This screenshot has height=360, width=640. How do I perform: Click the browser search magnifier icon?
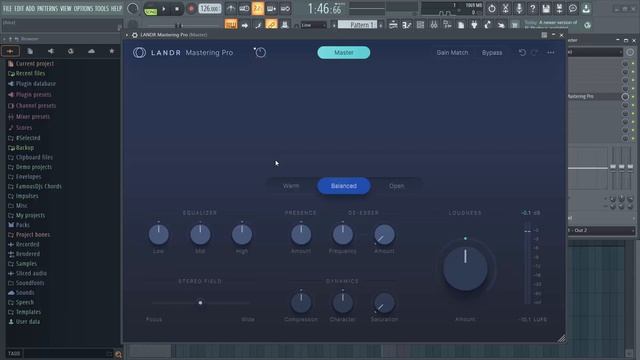click(x=118, y=354)
